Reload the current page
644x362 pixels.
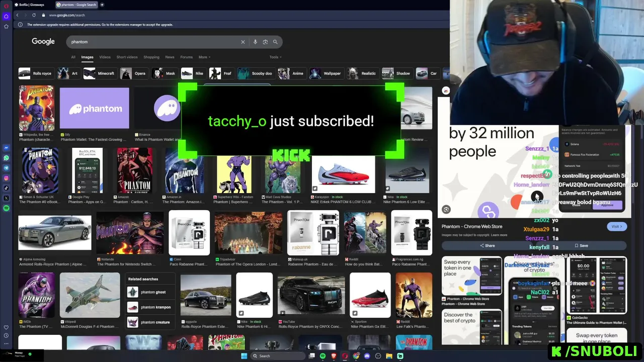tap(34, 15)
